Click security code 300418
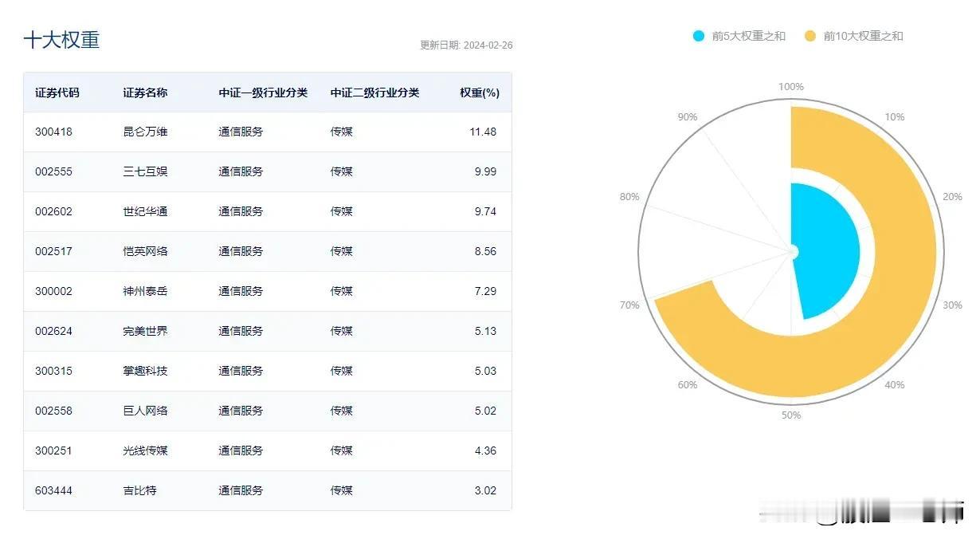980x539 pixels. [53, 132]
